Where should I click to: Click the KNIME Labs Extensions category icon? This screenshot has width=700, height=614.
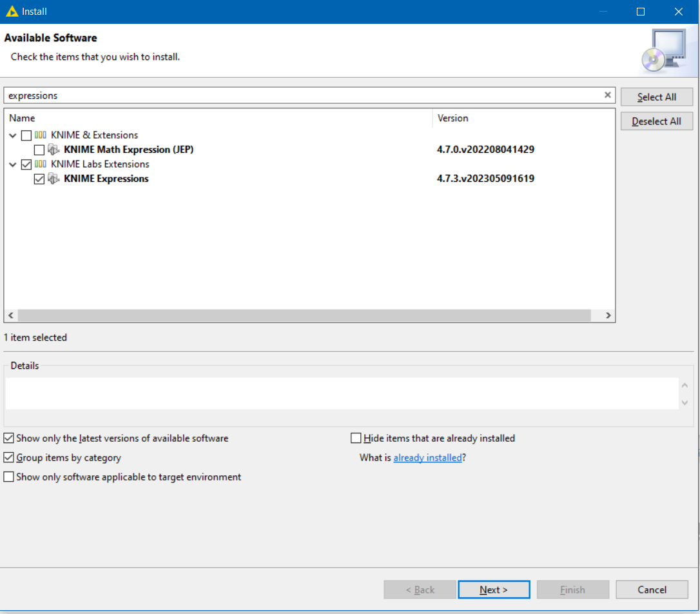(x=40, y=164)
